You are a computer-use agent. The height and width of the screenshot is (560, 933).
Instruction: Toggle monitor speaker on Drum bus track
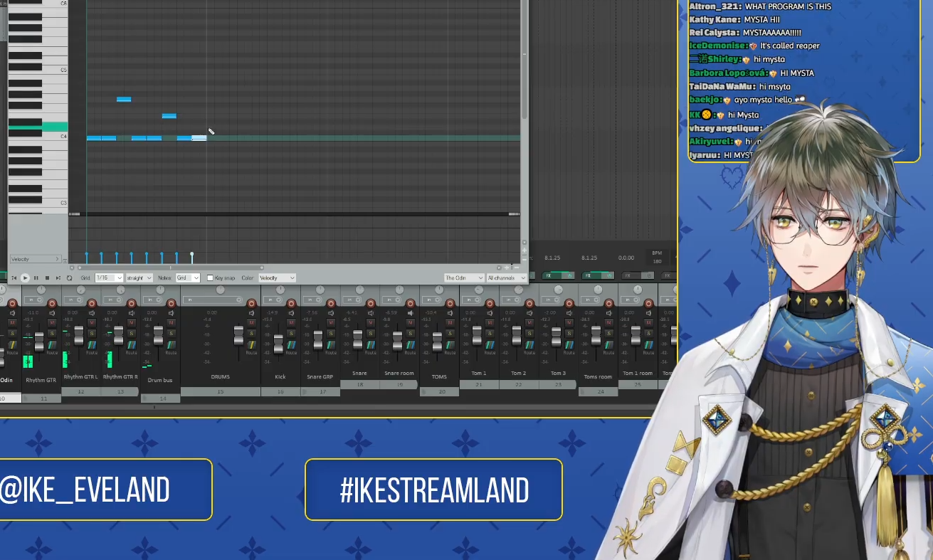(171, 313)
